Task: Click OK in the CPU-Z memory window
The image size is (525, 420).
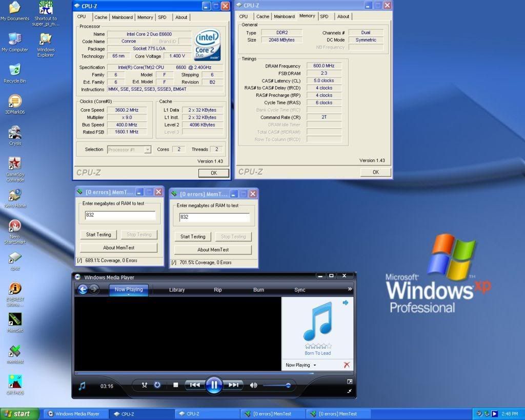Action: 376,172
